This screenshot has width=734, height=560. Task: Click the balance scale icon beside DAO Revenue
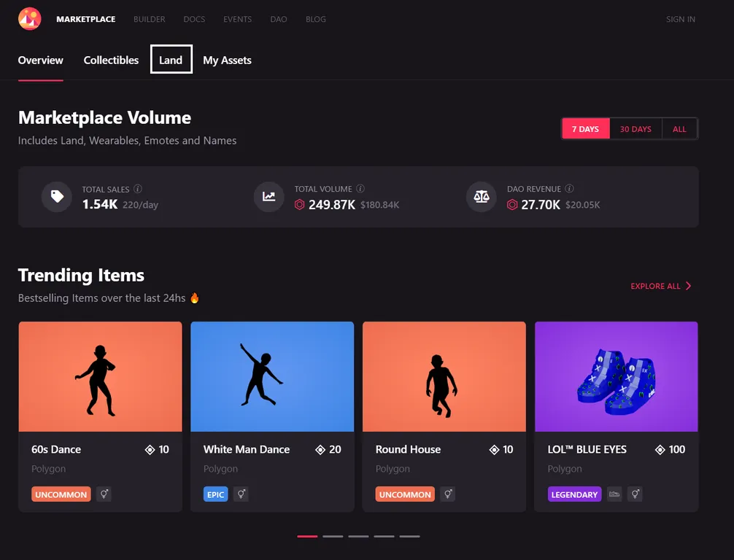coord(482,196)
